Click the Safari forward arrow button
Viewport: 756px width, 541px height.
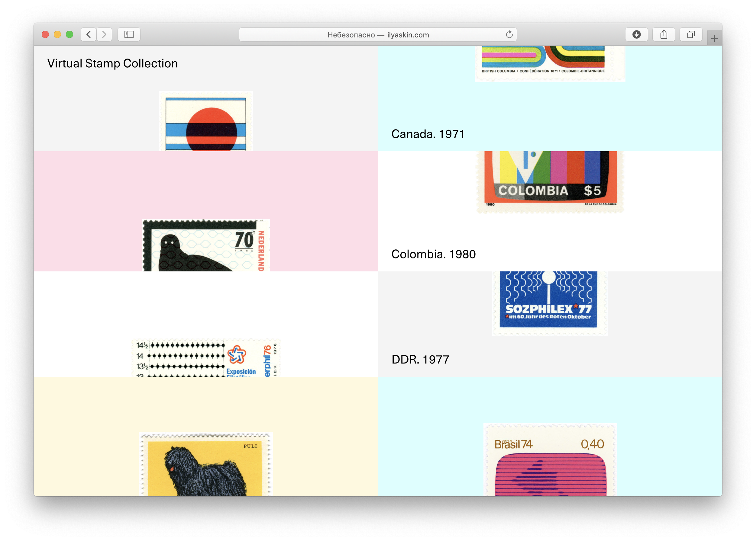pyautogui.click(x=104, y=34)
